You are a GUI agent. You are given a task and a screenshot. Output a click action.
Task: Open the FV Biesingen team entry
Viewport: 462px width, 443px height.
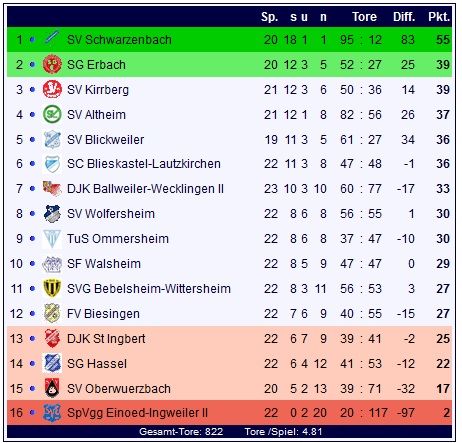tap(103, 314)
